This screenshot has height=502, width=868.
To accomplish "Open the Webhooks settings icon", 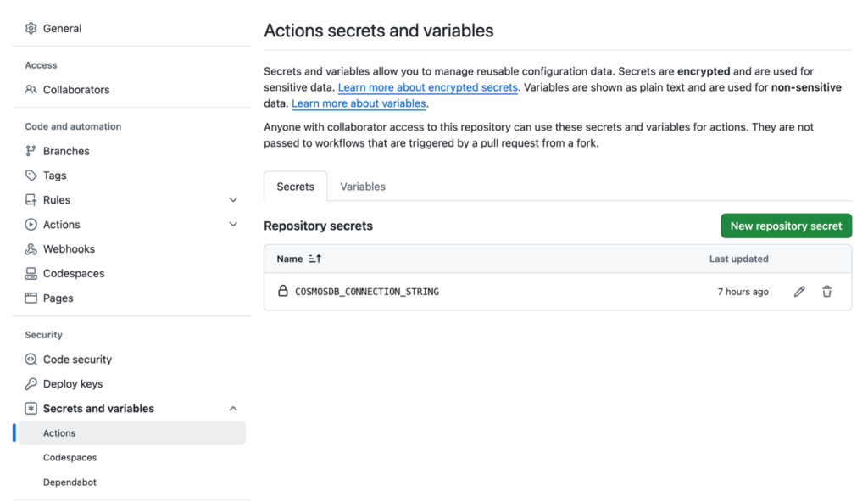I will click(30, 248).
